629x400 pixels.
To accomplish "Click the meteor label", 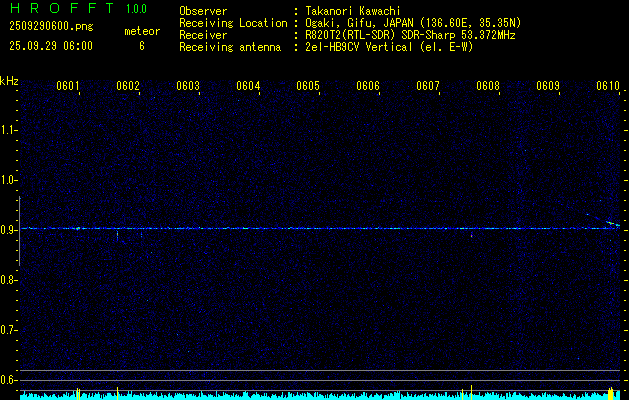I will tap(142, 31).
